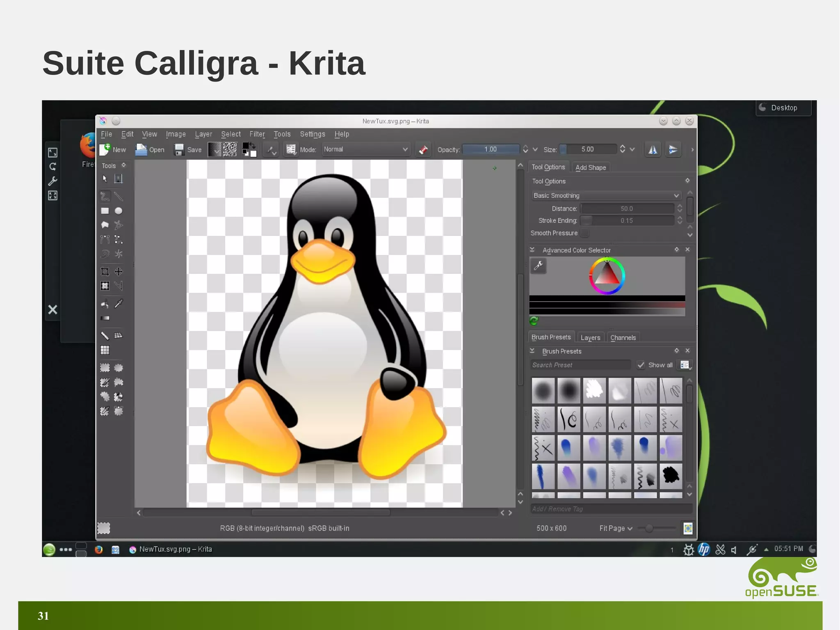
Task: Choose the elliptical selection tool
Action: click(x=119, y=368)
